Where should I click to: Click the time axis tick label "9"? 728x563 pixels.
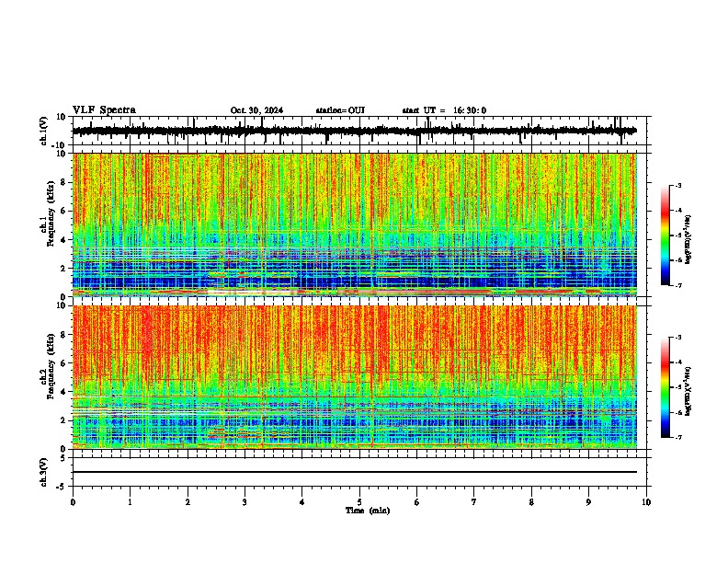pos(588,502)
